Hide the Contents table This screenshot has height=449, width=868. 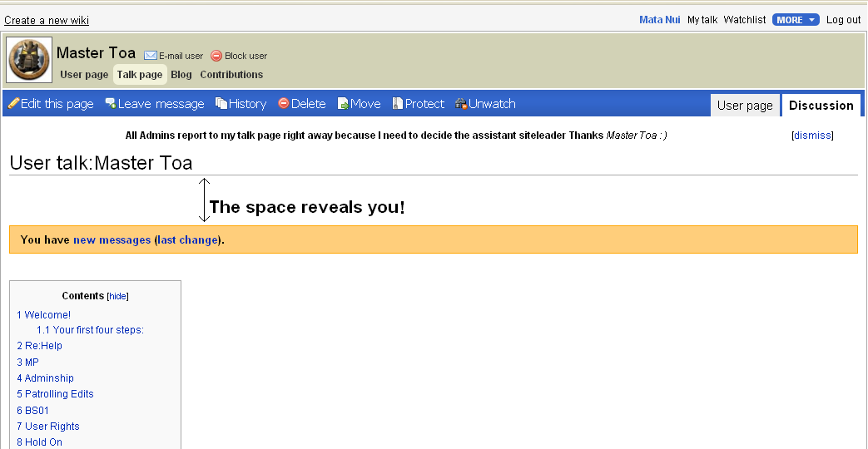click(117, 296)
